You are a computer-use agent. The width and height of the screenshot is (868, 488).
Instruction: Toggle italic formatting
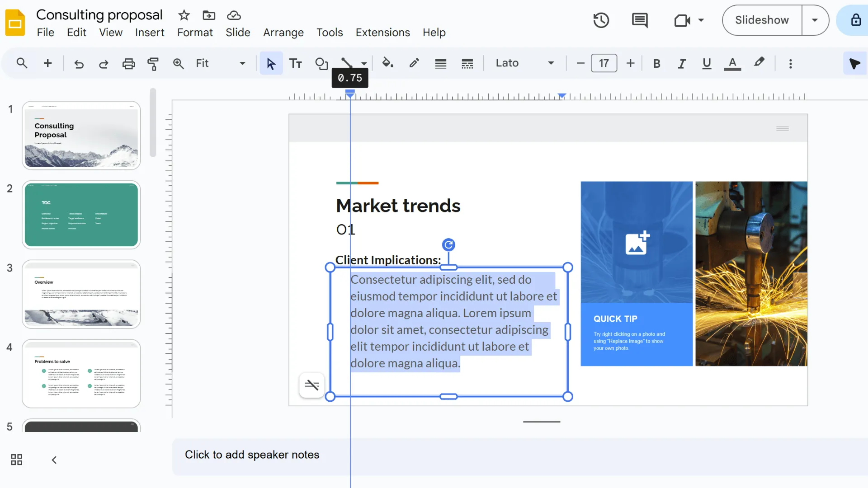coord(681,64)
